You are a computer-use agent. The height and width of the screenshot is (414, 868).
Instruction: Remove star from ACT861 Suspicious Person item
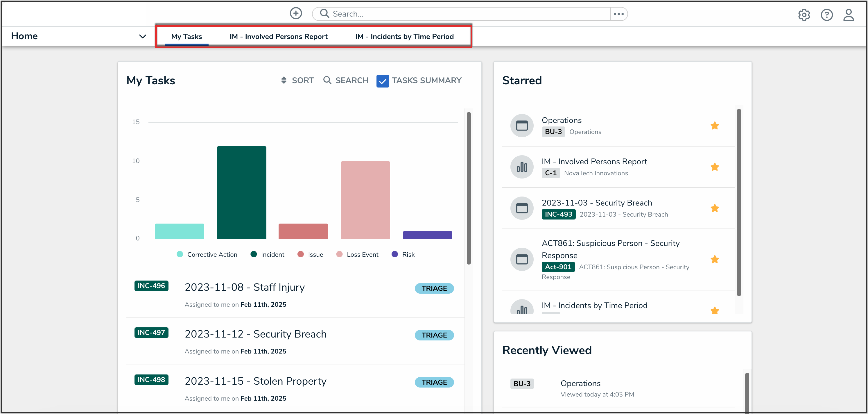714,259
